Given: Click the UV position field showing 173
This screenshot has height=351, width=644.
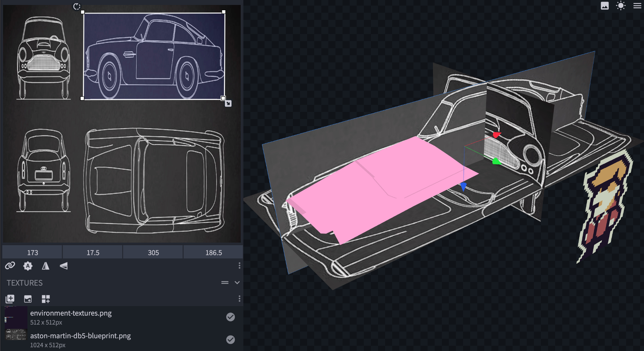Looking at the screenshot, I should point(32,253).
